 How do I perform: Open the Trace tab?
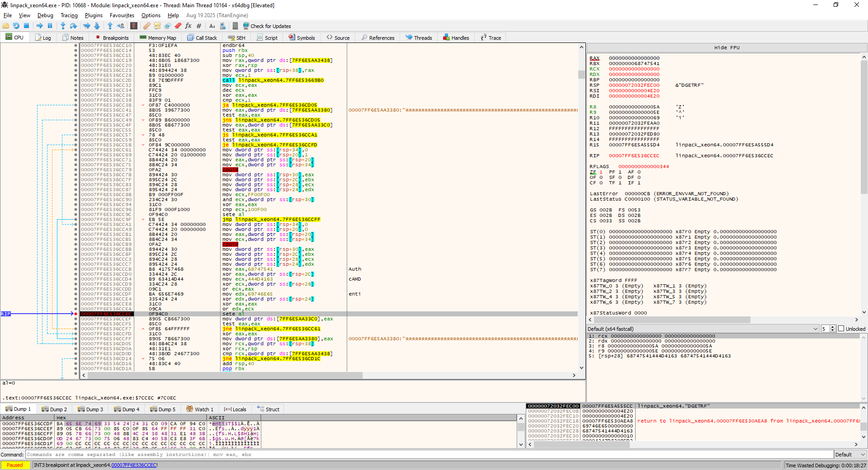(x=491, y=38)
